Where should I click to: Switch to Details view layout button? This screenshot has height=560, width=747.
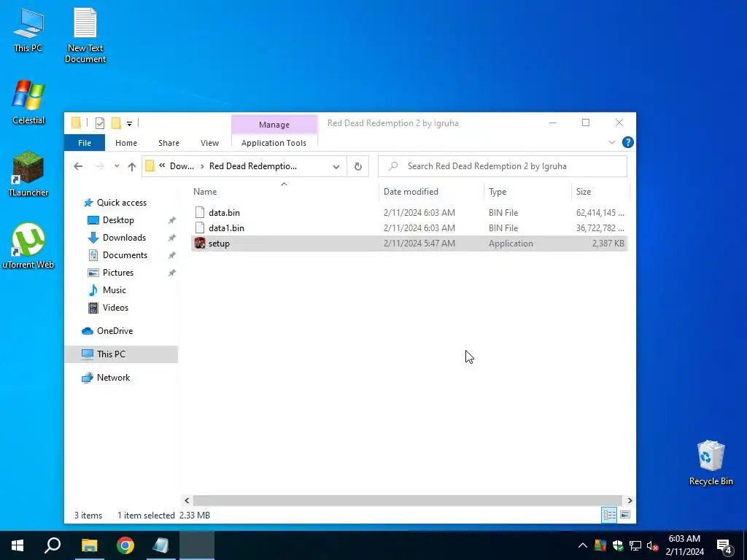coord(609,516)
